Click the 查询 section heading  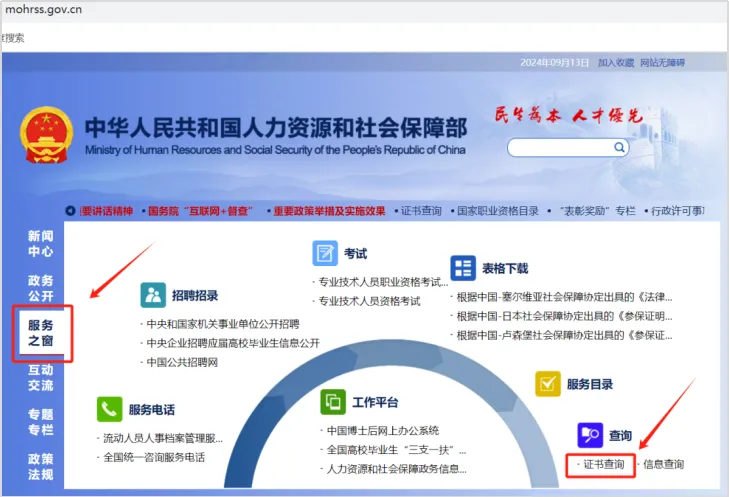coord(621,436)
